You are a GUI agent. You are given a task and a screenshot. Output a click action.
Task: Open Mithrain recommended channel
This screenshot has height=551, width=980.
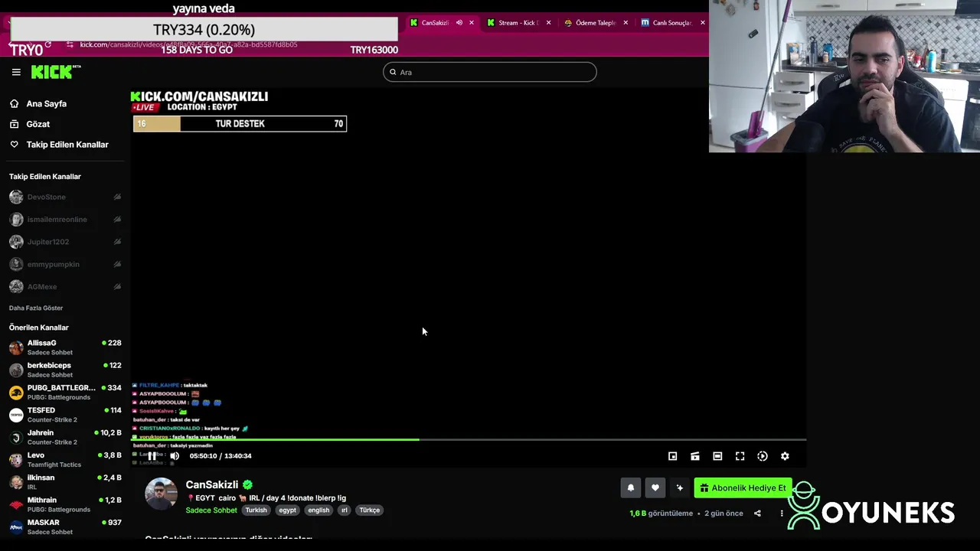coord(65,504)
